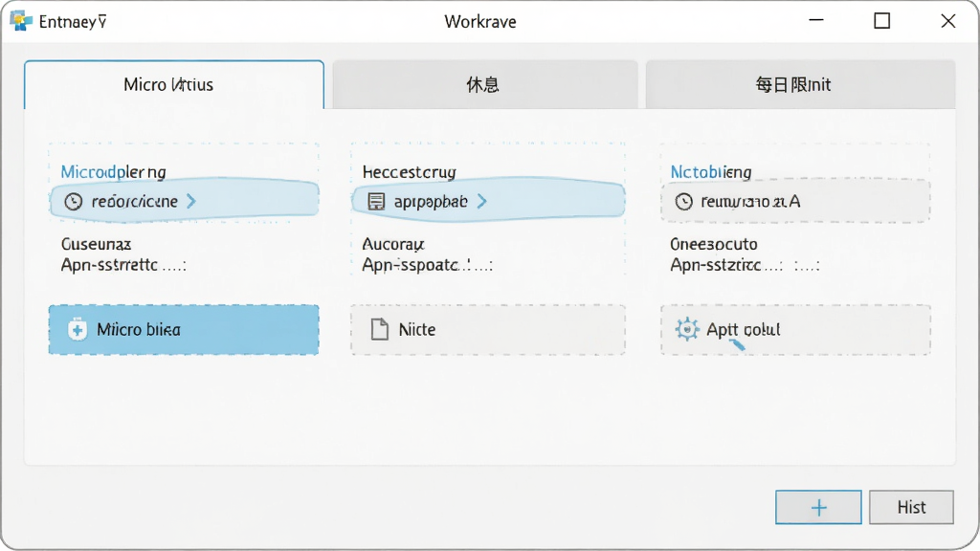Click the timer icon on Miicro biiea button

coord(78,329)
